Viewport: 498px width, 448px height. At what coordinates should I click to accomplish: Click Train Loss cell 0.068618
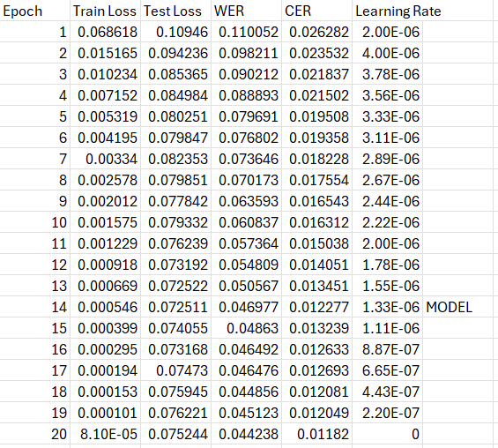coord(105,32)
